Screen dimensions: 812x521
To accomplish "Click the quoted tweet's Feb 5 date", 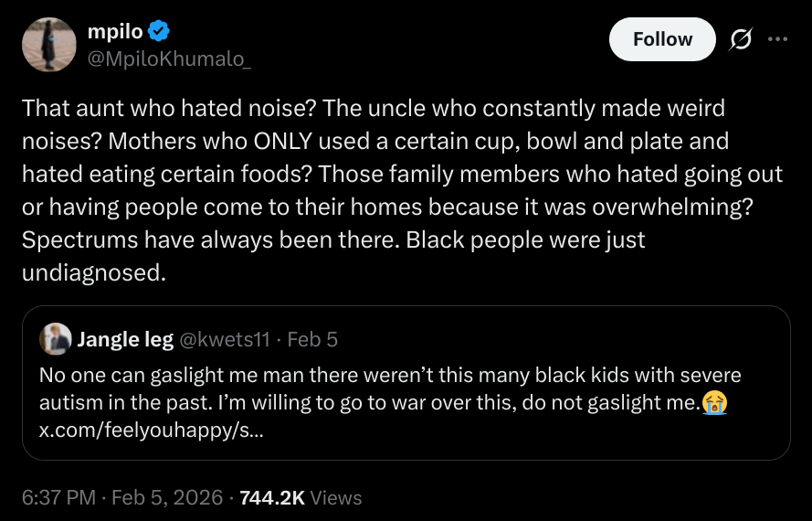I will pyautogui.click(x=312, y=340).
